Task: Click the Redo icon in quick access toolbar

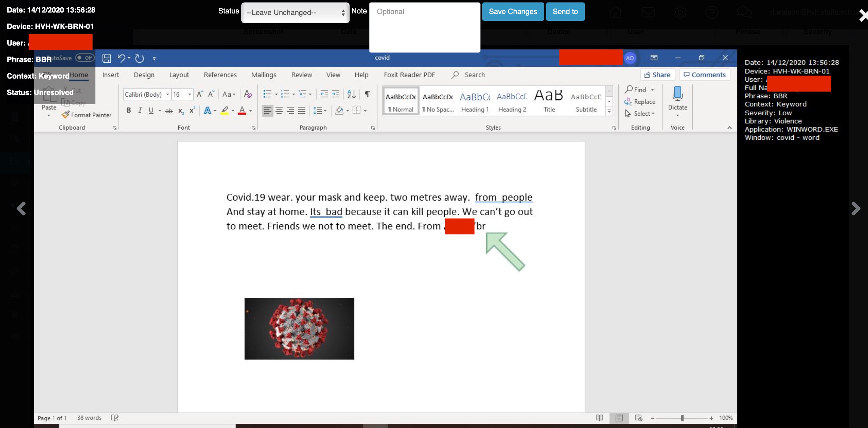Action: click(139, 58)
